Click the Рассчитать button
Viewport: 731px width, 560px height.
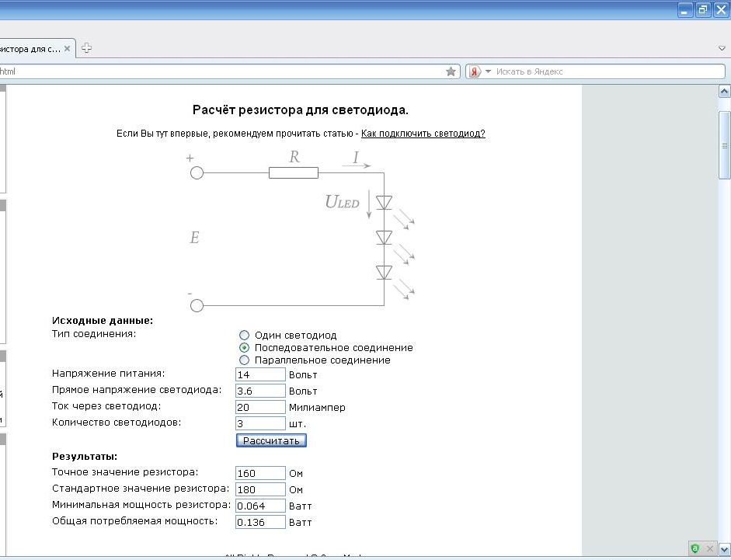[271, 440]
